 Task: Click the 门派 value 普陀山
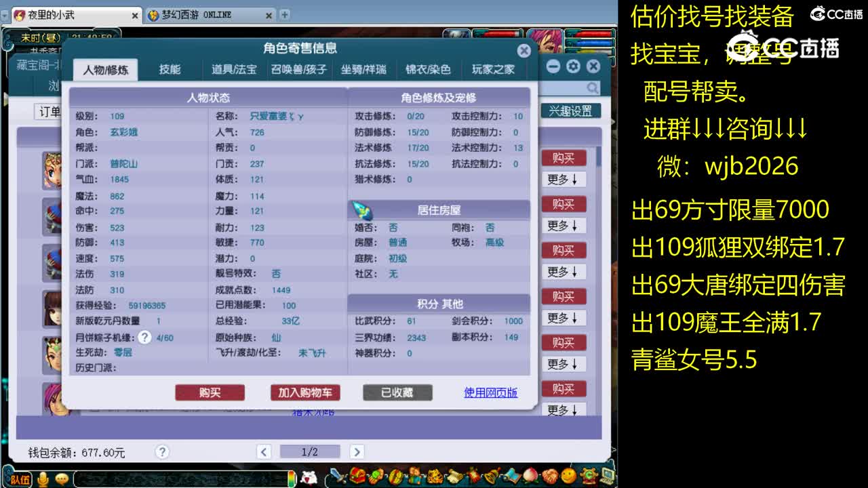click(x=124, y=163)
